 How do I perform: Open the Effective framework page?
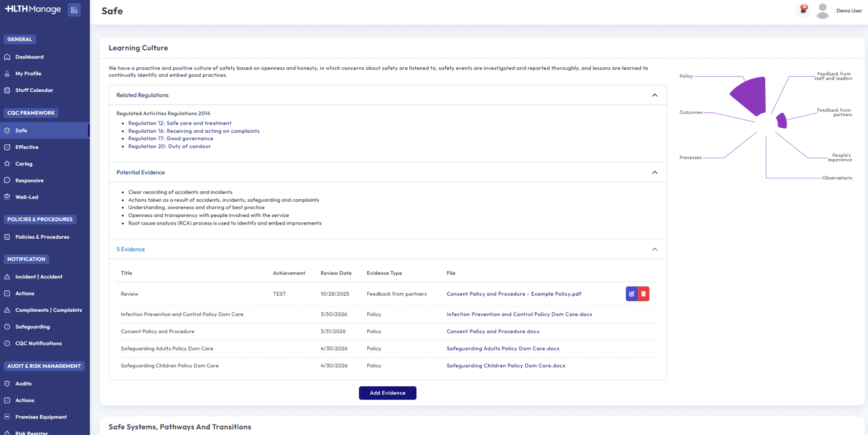pyautogui.click(x=27, y=147)
